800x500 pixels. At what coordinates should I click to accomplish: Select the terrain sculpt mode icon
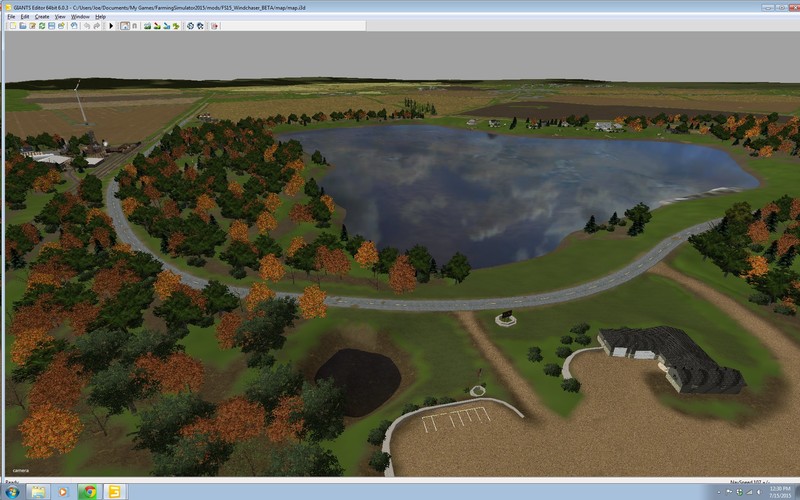148,26
